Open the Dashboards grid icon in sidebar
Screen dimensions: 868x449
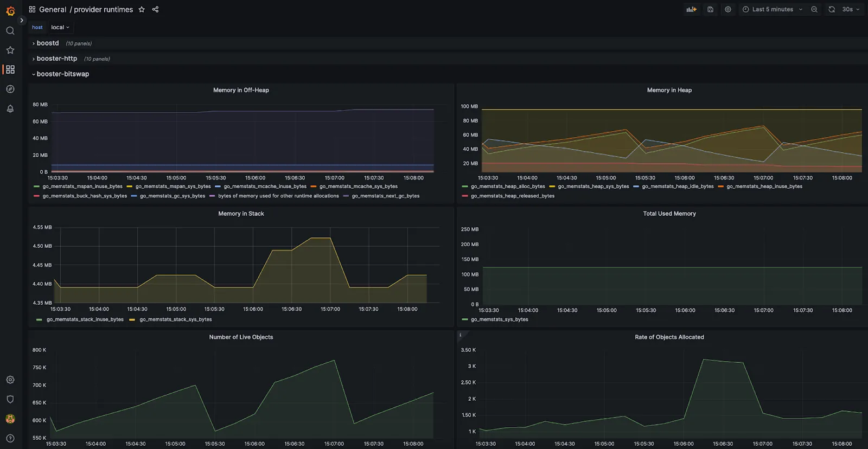point(10,69)
